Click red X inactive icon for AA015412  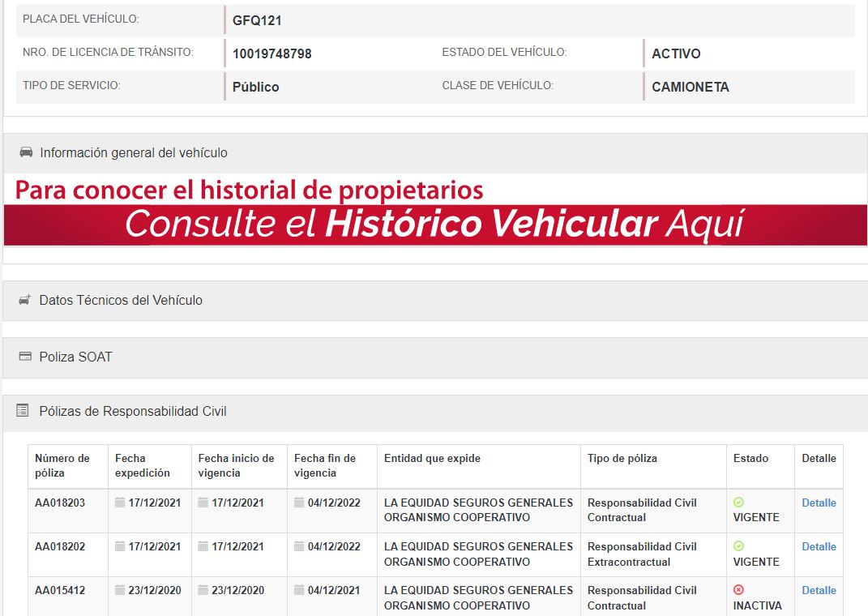pos(738,590)
